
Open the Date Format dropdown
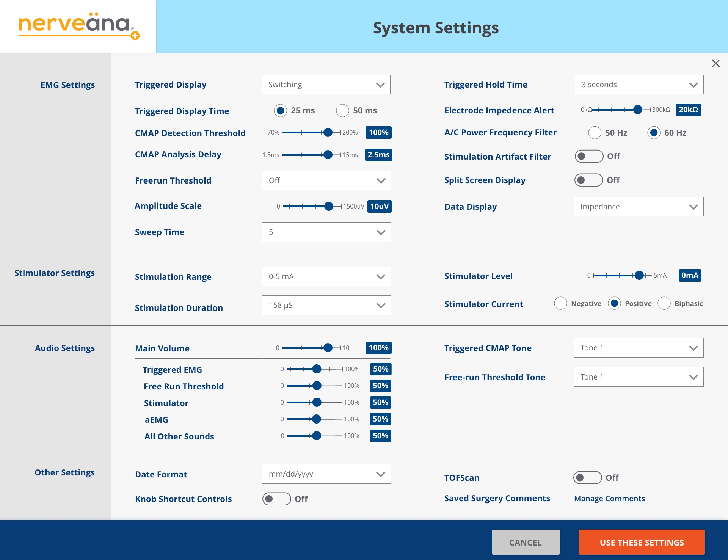pyautogui.click(x=326, y=474)
